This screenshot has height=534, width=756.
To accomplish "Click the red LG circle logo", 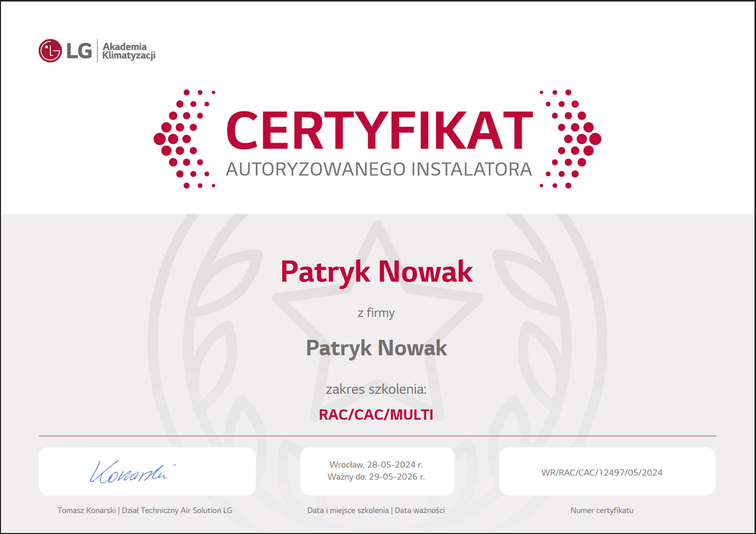I will (x=50, y=50).
